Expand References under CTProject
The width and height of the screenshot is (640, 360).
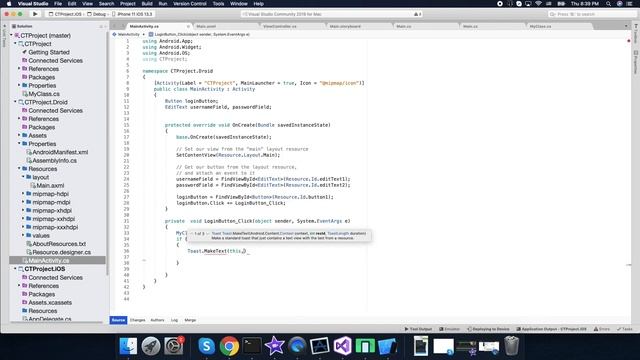(x=20, y=69)
